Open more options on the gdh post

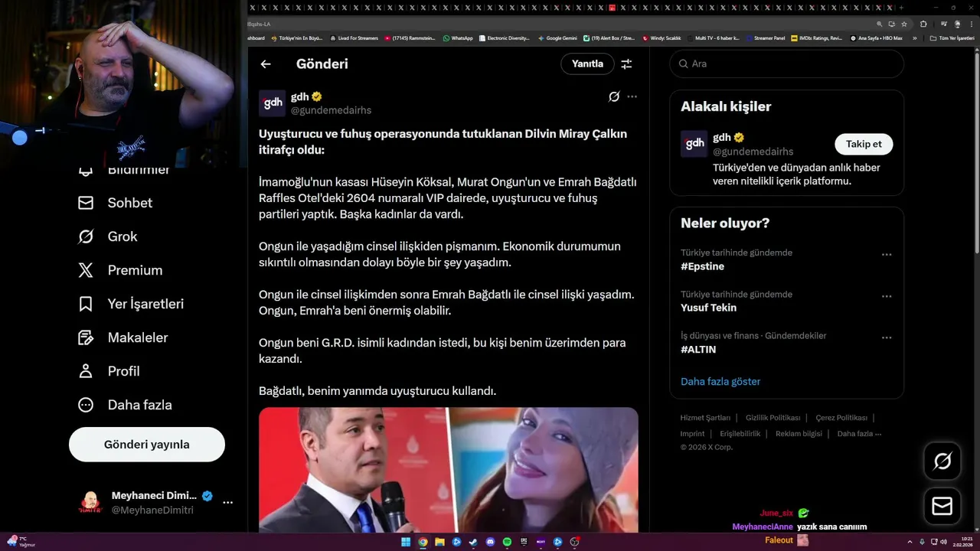(632, 96)
